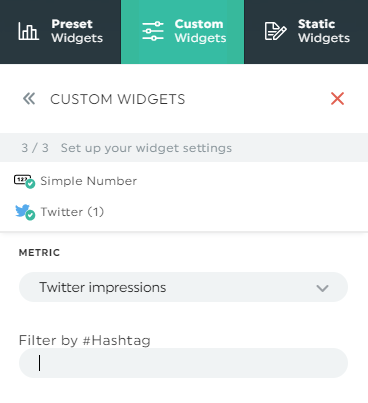Click the bar chart Preset Widgets icon
Screen dimensions: 368x403
point(28,31)
